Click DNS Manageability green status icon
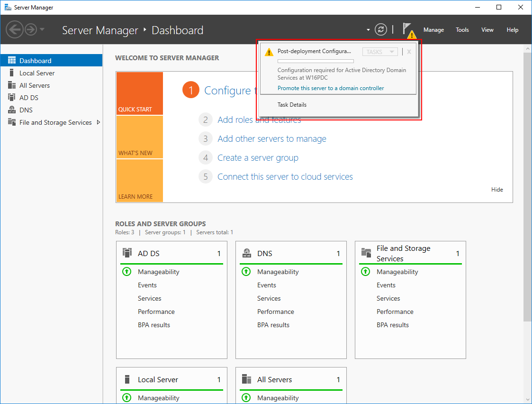The height and width of the screenshot is (404, 532). pyautogui.click(x=246, y=272)
